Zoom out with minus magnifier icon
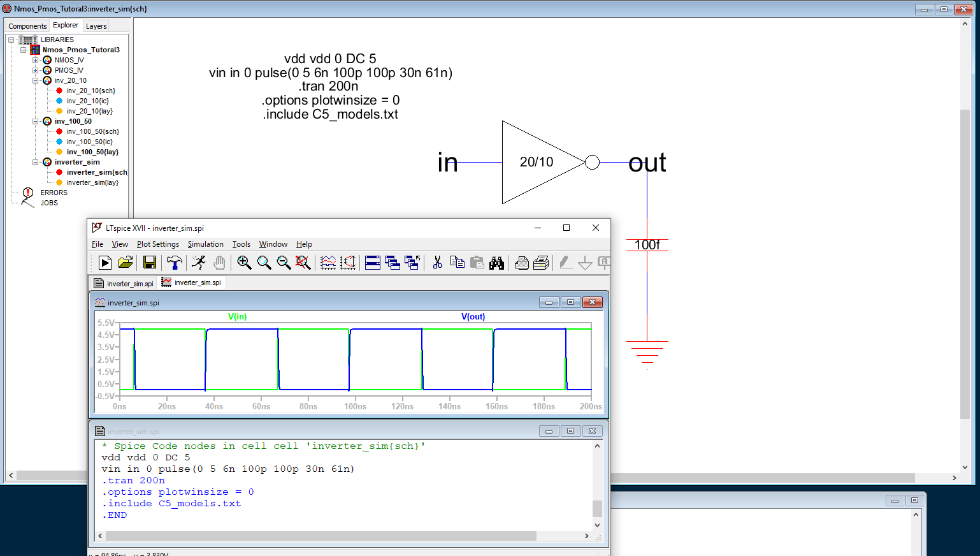Screen dimensions: 980x556 284,263
